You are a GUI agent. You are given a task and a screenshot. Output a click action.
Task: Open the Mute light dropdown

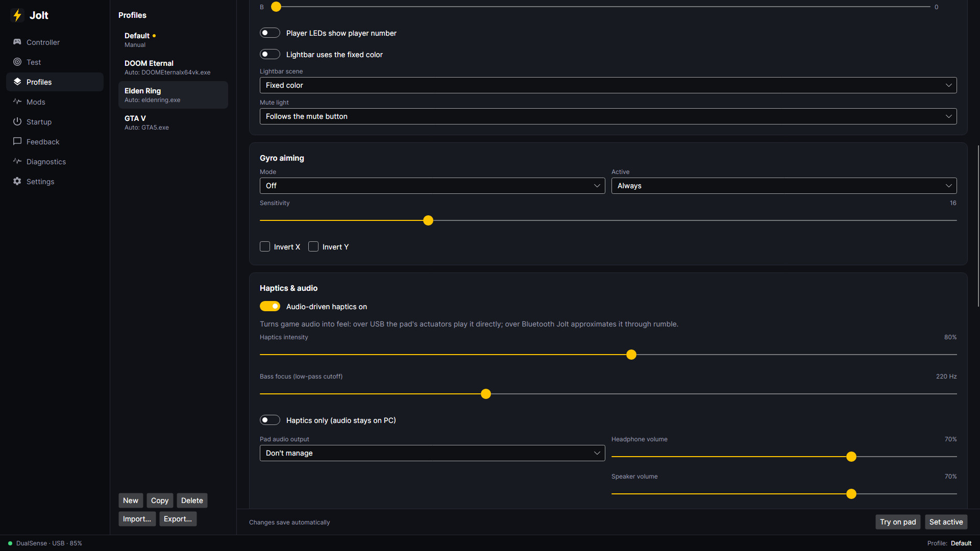(x=608, y=116)
